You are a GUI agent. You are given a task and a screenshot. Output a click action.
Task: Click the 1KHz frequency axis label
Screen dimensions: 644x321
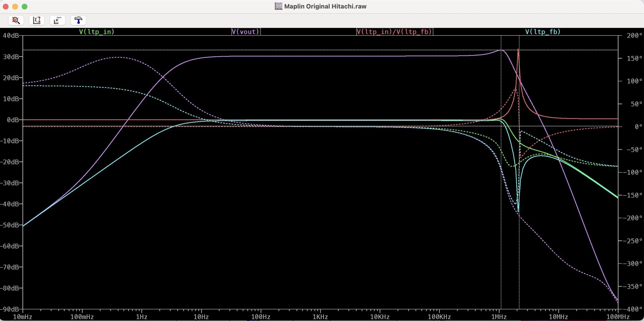320,317
